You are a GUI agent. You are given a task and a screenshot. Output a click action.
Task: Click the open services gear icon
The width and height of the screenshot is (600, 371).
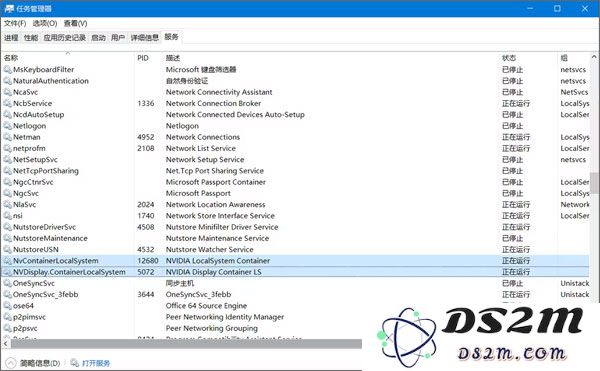click(x=74, y=363)
